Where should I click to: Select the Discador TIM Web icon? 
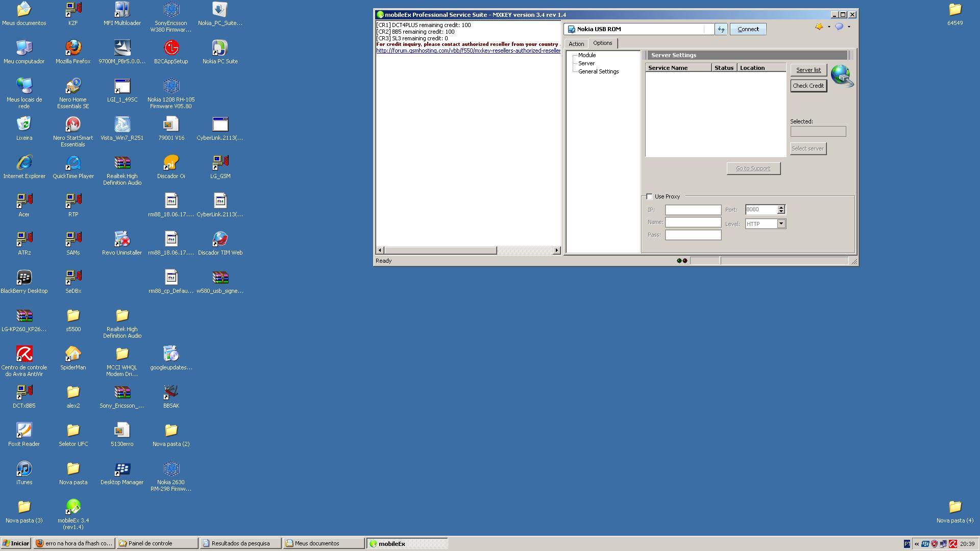pyautogui.click(x=220, y=243)
